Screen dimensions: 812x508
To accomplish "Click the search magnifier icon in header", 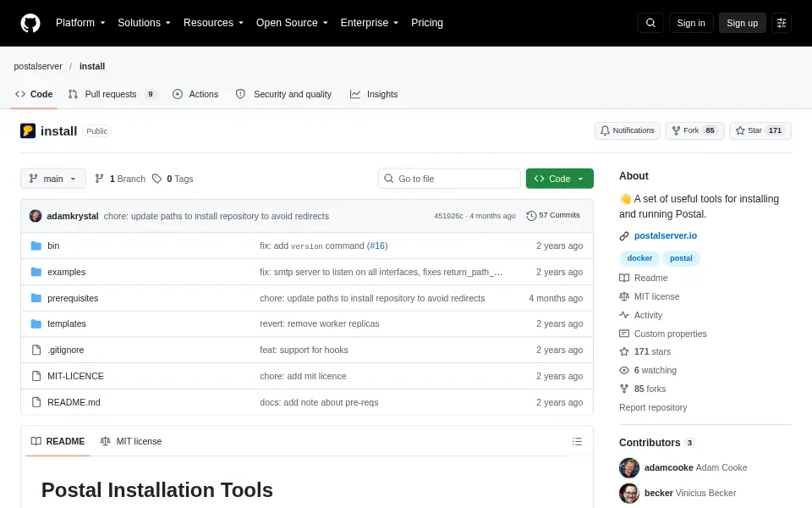I will pyautogui.click(x=650, y=23).
